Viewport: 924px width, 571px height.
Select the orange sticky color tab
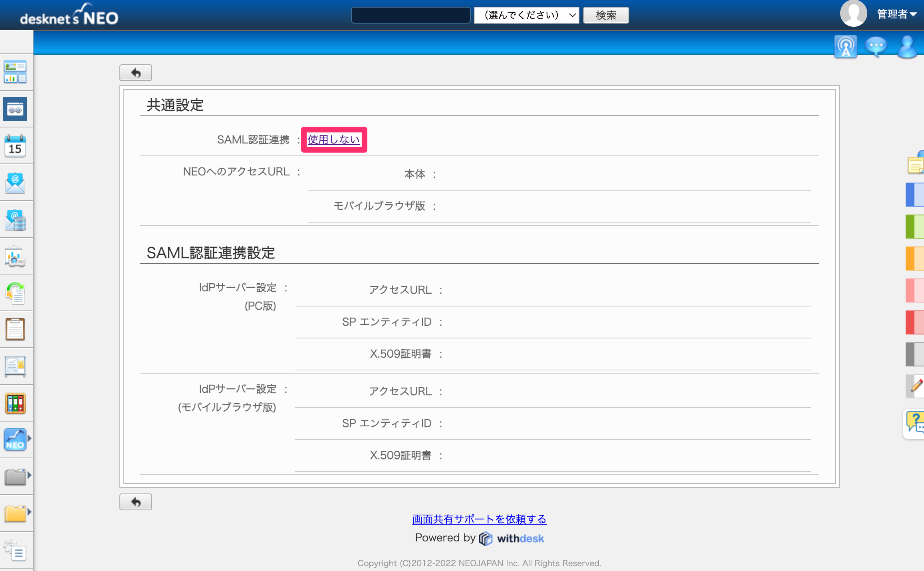(x=915, y=259)
